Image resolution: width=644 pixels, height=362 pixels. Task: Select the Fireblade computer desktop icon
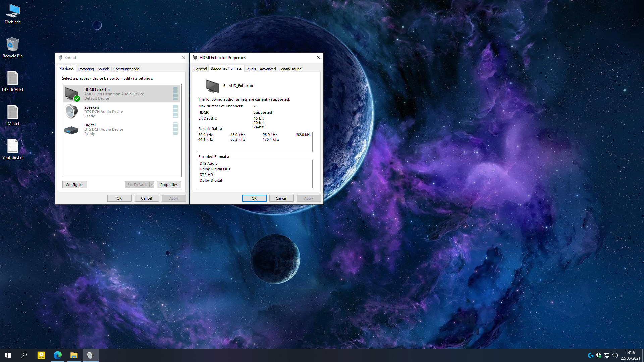[13, 14]
